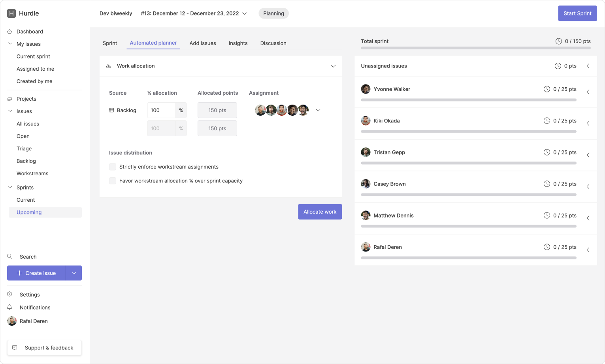
Task: Click the Projects folder icon
Action: [x=10, y=99]
